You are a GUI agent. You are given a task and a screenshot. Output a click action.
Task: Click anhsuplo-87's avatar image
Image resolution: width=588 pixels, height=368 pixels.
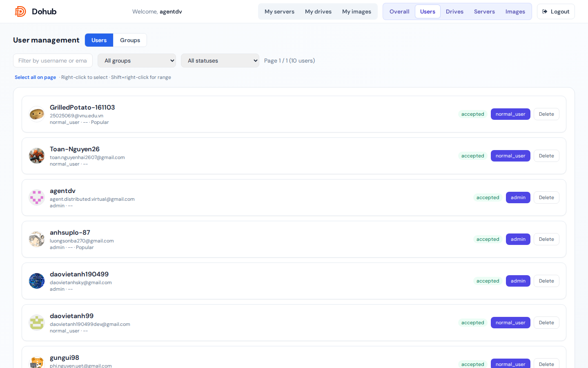click(x=37, y=239)
